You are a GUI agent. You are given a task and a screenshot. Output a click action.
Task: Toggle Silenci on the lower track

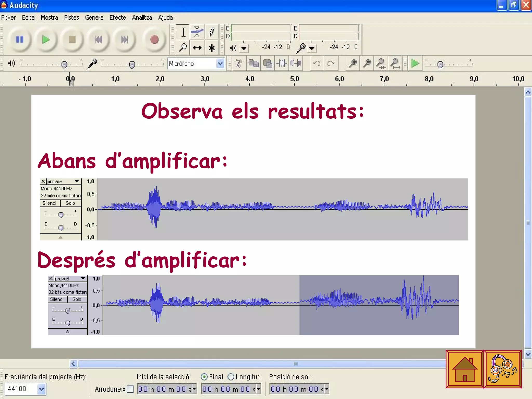[x=57, y=299]
